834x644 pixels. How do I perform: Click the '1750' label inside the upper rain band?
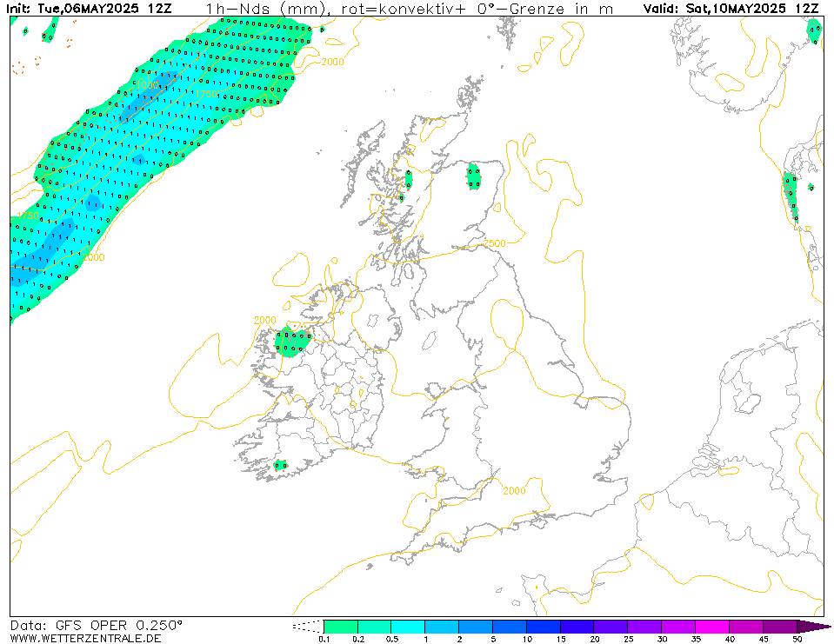[x=206, y=94]
